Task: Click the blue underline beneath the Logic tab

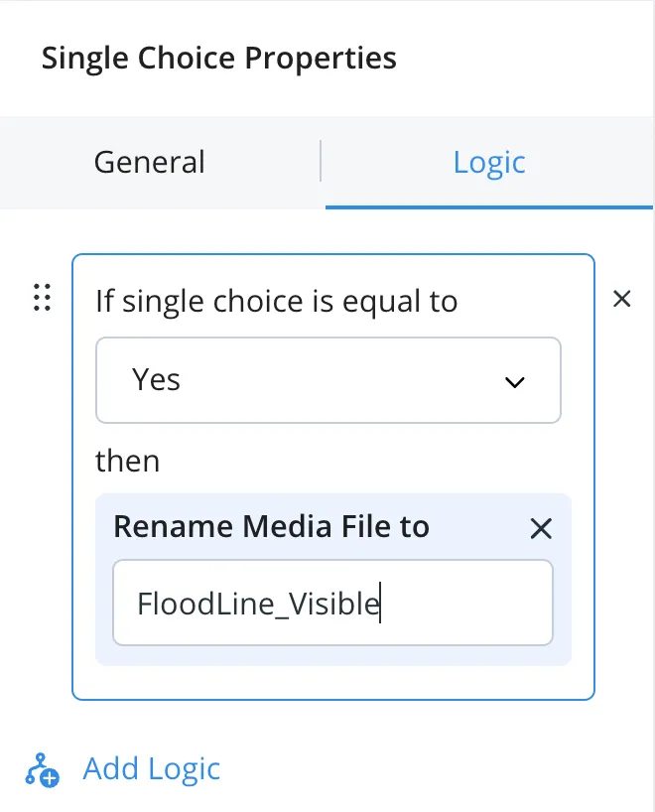Action: point(489,207)
